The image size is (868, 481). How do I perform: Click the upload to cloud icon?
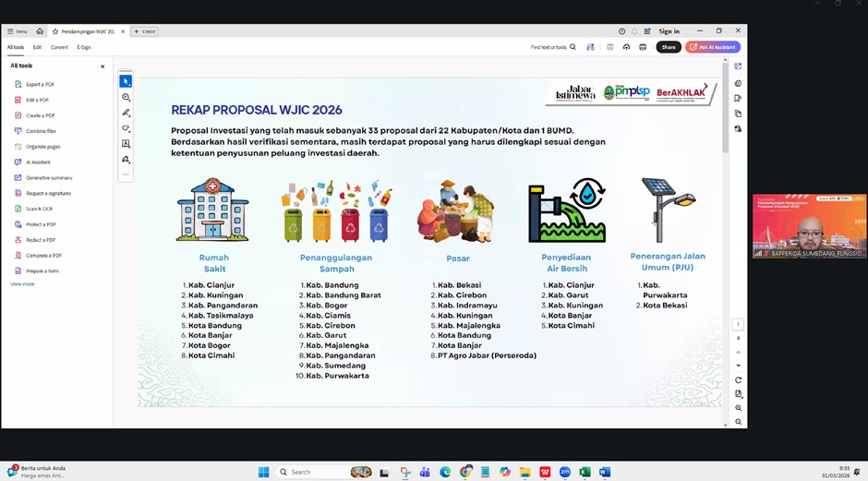point(626,47)
